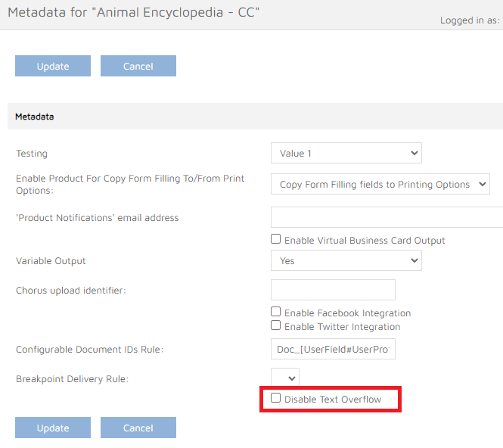
Task: Click the 'Breakpoint Delivery Rule:' label text
Action: (x=73, y=378)
